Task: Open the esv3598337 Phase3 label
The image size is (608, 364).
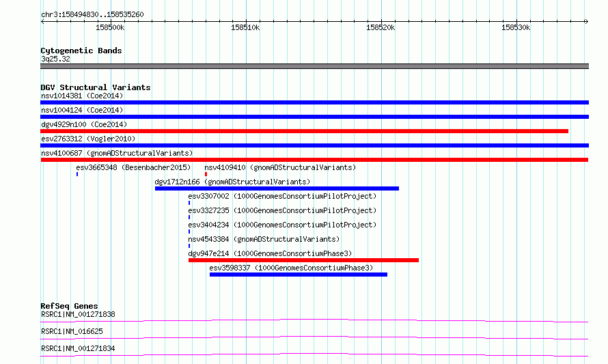Action: [291, 268]
